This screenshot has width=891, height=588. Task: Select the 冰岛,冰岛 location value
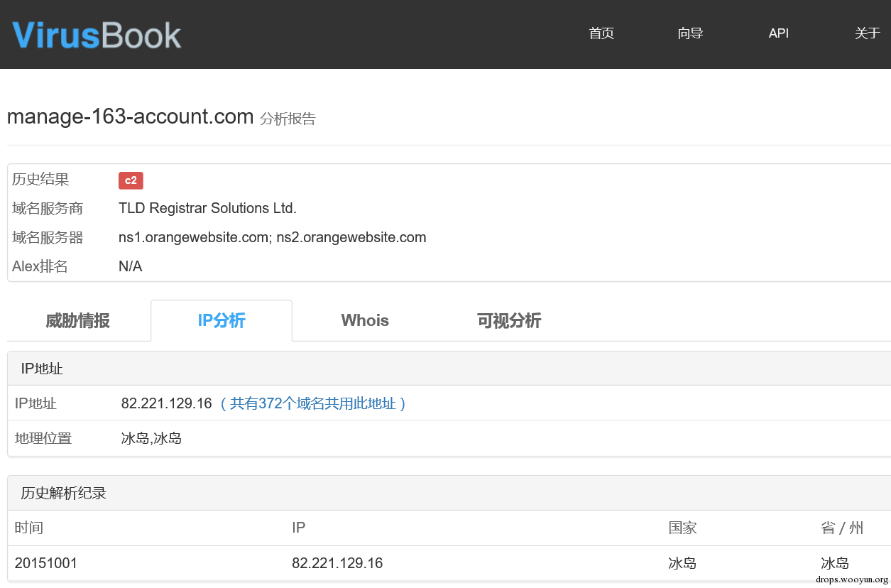(151, 438)
